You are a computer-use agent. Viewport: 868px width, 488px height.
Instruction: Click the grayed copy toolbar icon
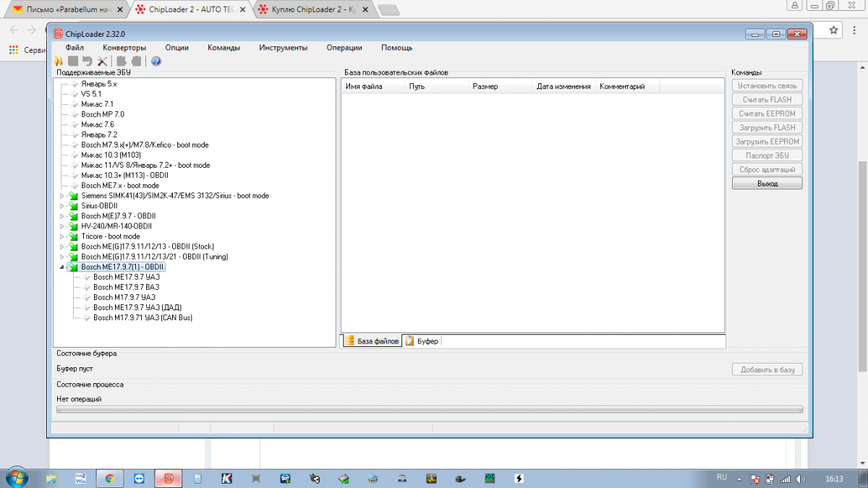click(x=122, y=61)
